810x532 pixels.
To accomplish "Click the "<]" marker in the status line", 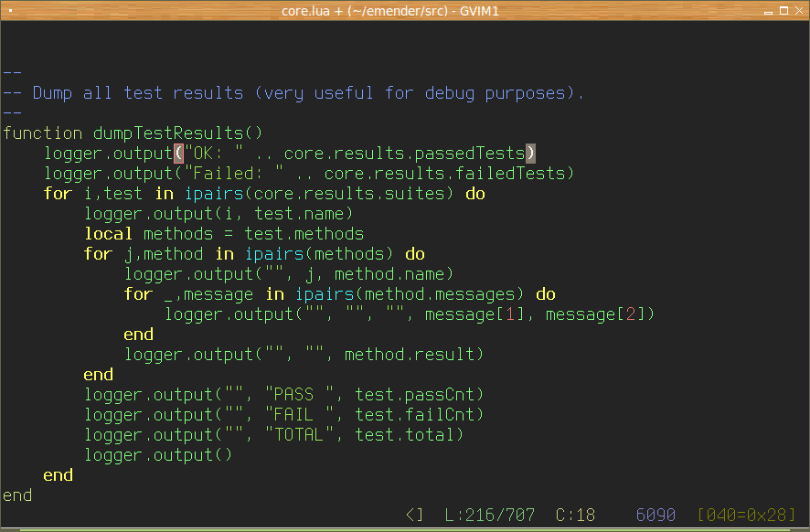I will 414,516.
